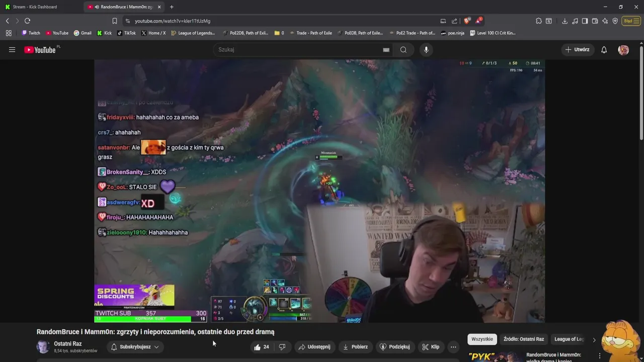Open the apps grid in bookmarks bar
Screen dimensions: 644x362
[9, 33]
